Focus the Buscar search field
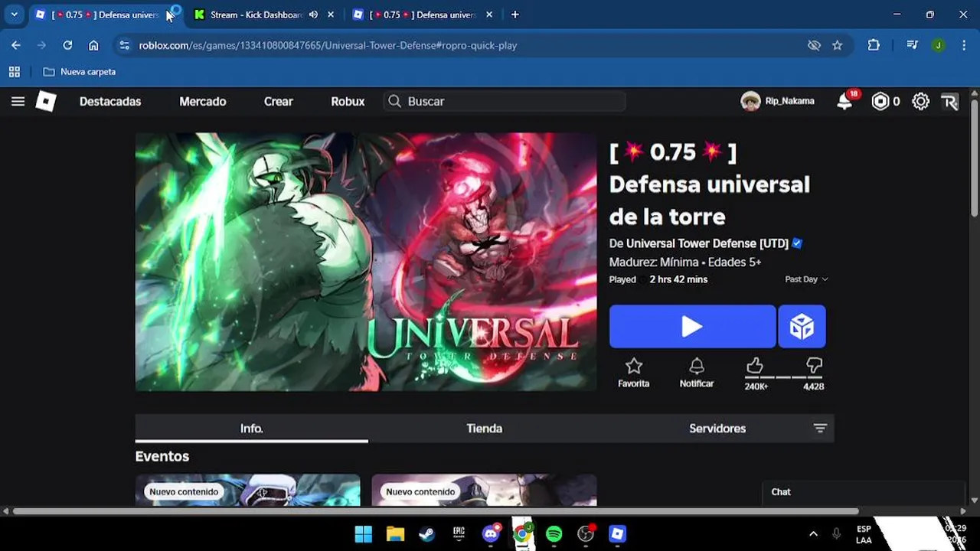The width and height of the screenshot is (980, 551). [504, 101]
